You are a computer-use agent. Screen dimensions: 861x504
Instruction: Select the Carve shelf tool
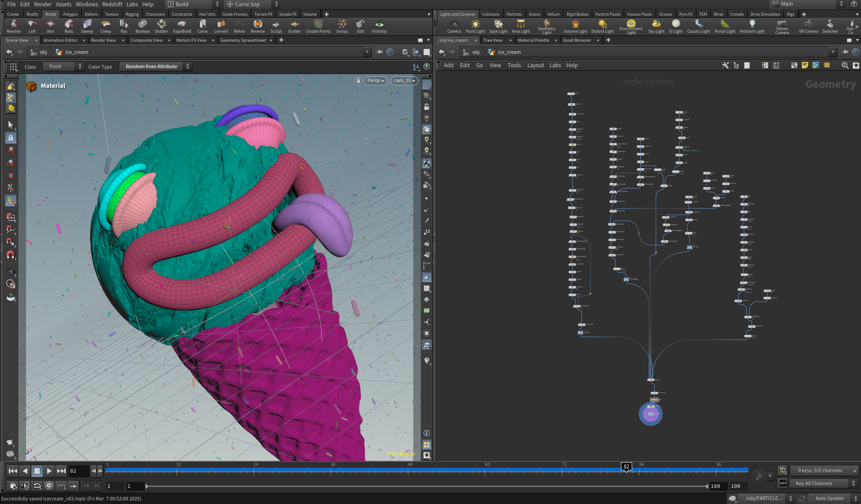202,26
